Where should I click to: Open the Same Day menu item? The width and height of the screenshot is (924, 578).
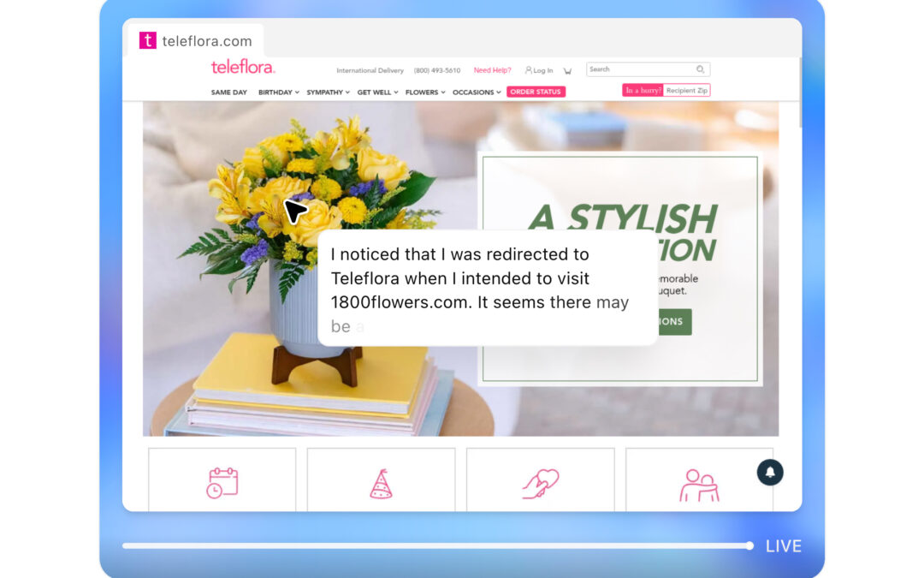click(x=229, y=92)
